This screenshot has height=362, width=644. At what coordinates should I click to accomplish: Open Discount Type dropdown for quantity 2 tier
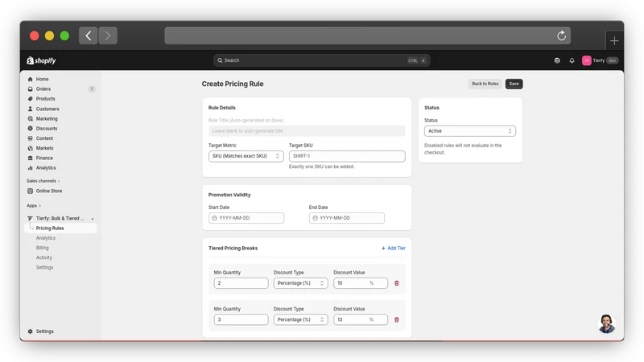[x=300, y=283]
